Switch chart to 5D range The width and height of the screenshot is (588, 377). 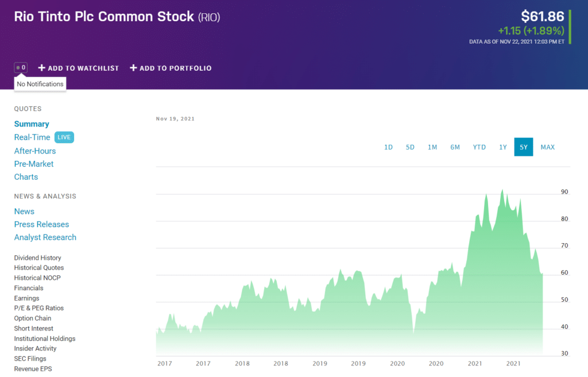410,147
